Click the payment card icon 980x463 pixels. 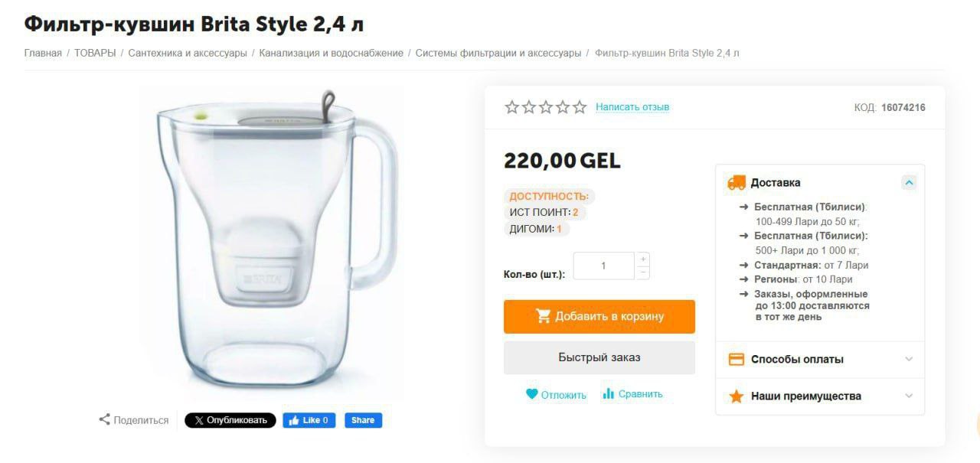[737, 359]
